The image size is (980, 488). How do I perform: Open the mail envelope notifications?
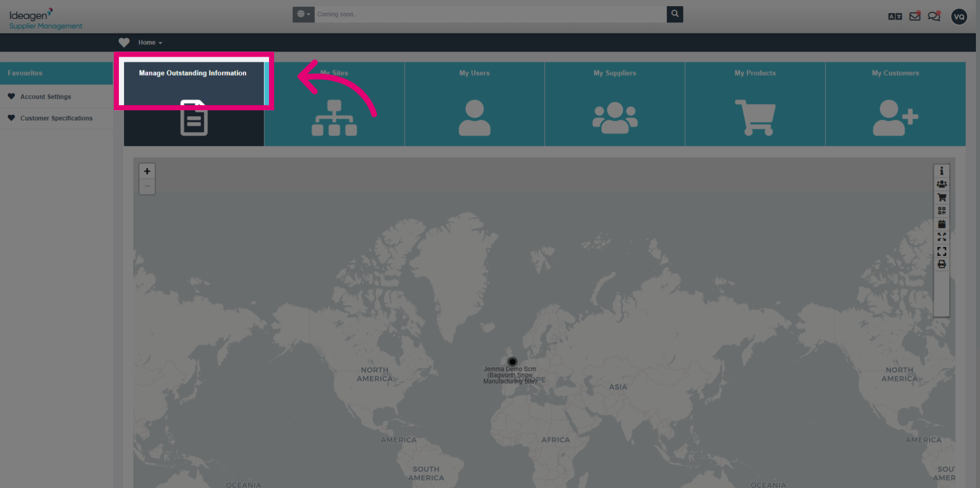(915, 16)
